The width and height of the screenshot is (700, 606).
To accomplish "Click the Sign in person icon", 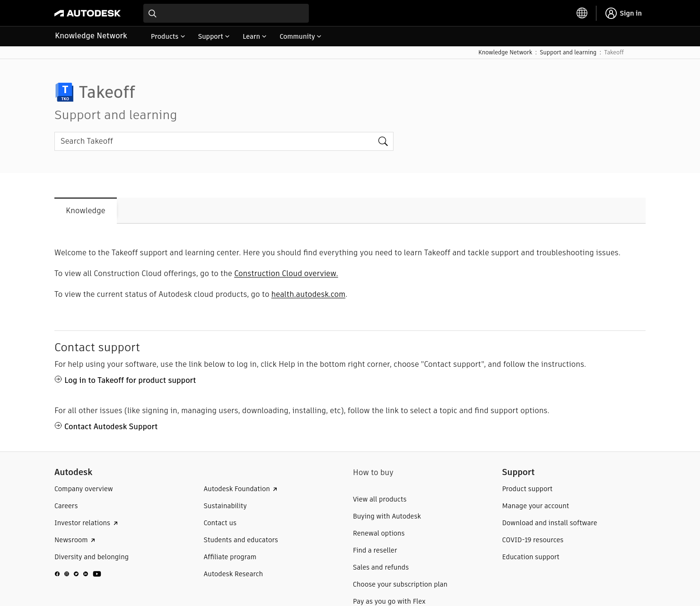I will [x=611, y=13].
